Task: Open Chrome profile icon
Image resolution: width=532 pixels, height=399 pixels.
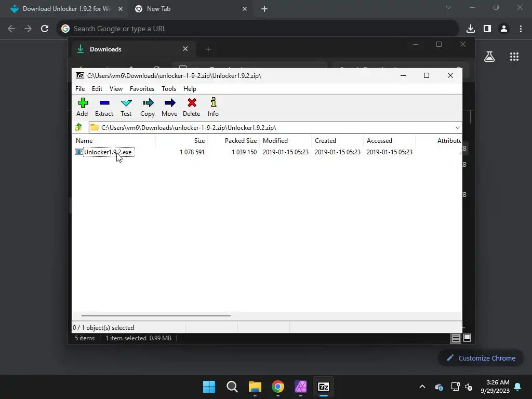Action: [504, 29]
